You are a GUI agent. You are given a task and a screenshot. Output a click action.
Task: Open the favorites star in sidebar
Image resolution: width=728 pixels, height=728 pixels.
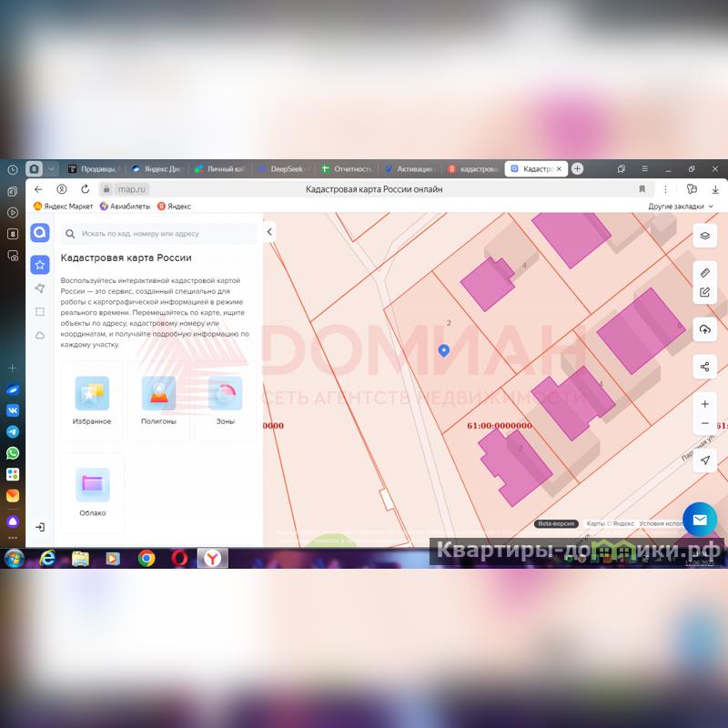(39, 265)
